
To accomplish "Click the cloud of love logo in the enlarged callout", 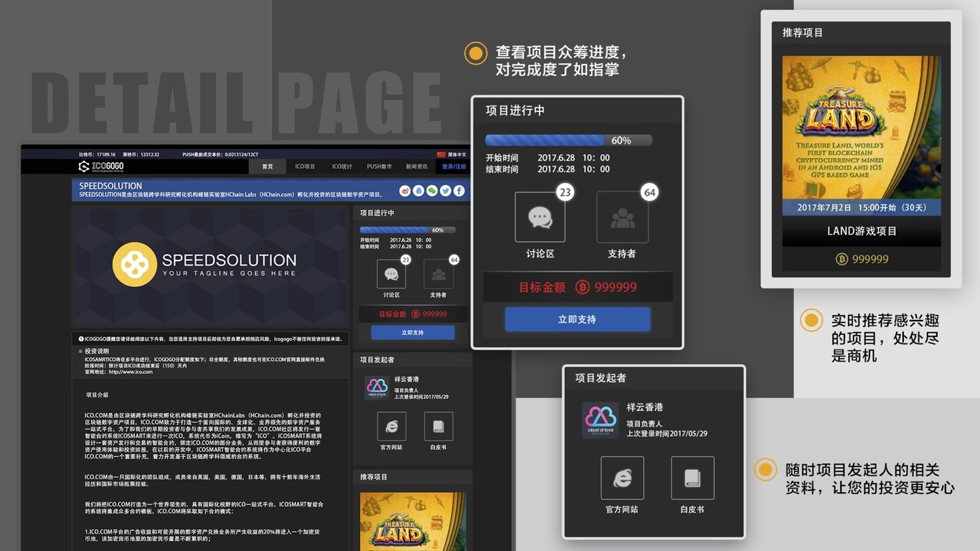I will [x=600, y=420].
